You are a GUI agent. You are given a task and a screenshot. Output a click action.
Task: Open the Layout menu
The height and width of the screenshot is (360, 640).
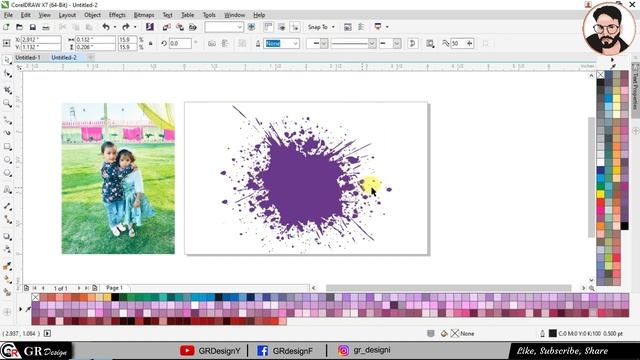[67, 15]
